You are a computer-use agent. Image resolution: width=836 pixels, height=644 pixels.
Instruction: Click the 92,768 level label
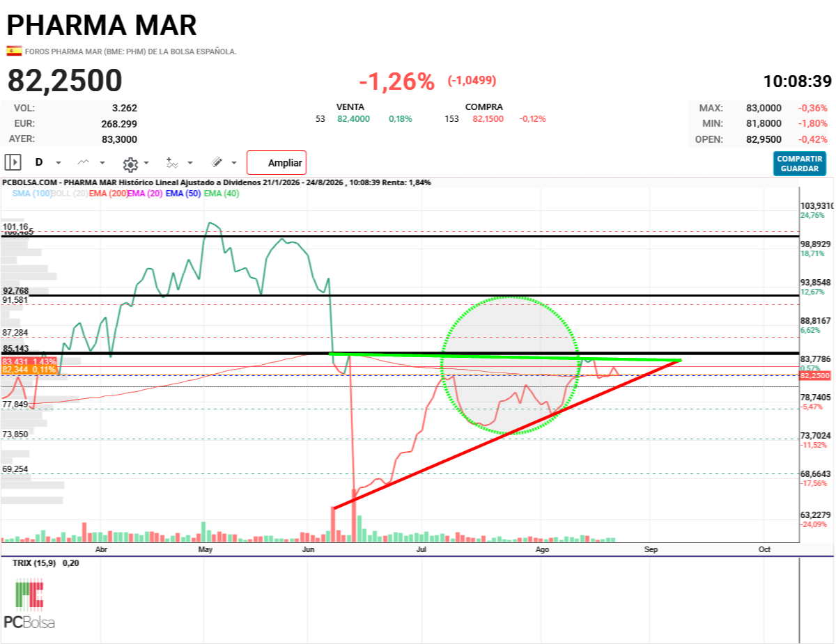tap(16, 290)
